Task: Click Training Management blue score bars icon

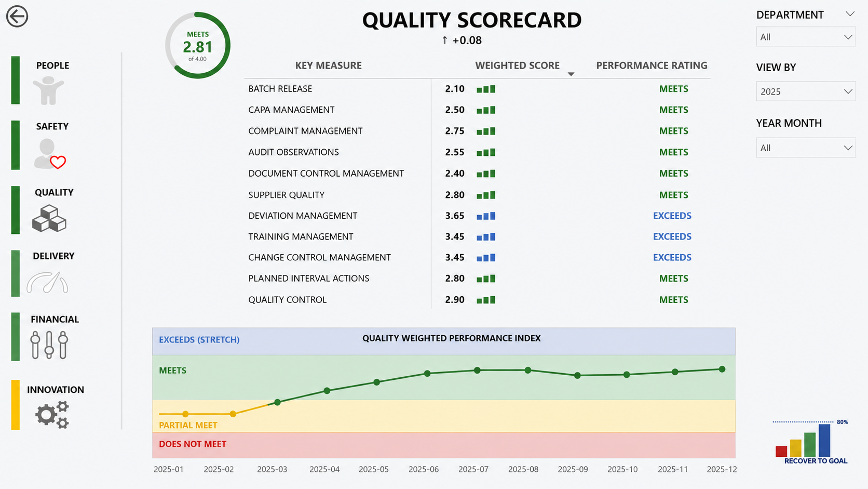Action: pyautogui.click(x=486, y=237)
